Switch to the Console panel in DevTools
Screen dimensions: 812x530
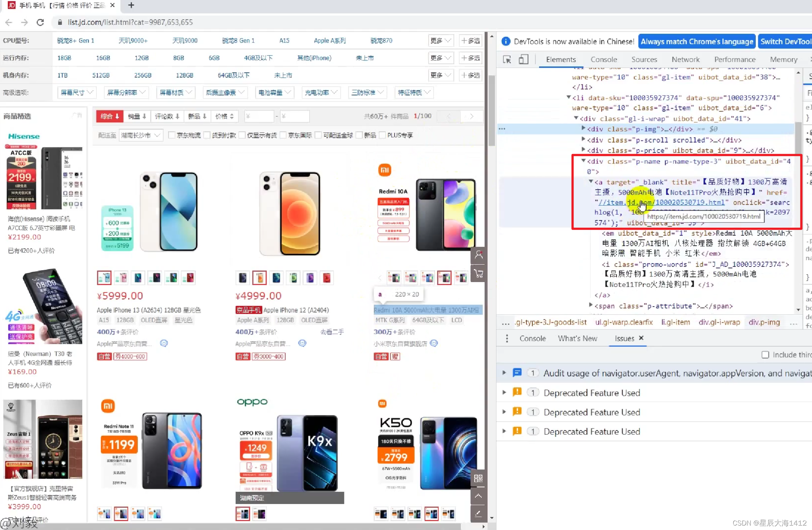(604, 59)
